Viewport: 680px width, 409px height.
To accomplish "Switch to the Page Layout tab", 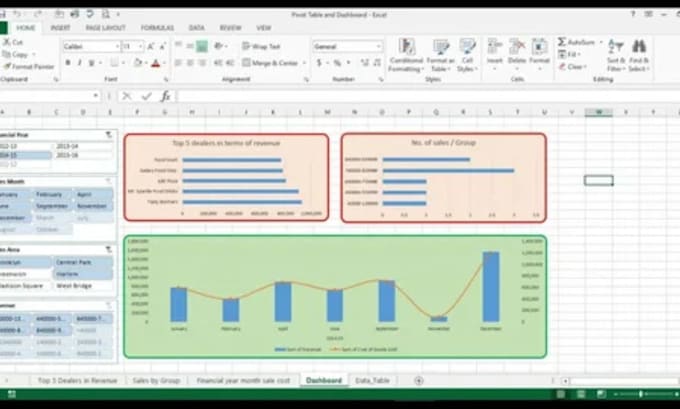I will [105, 28].
